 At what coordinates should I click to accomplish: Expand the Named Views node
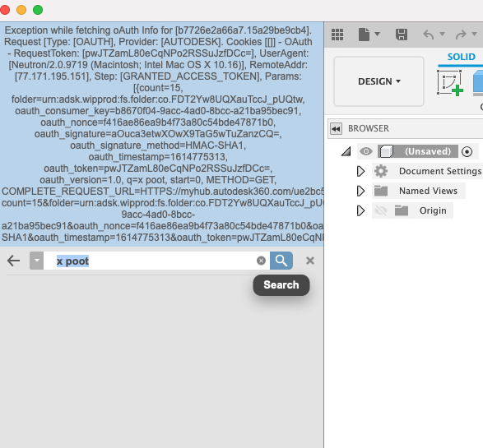(x=360, y=191)
